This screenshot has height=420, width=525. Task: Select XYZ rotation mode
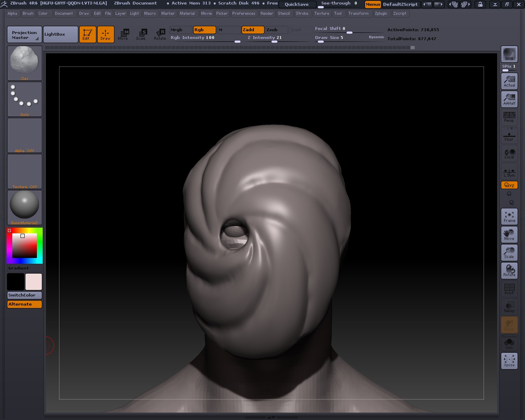(x=509, y=185)
